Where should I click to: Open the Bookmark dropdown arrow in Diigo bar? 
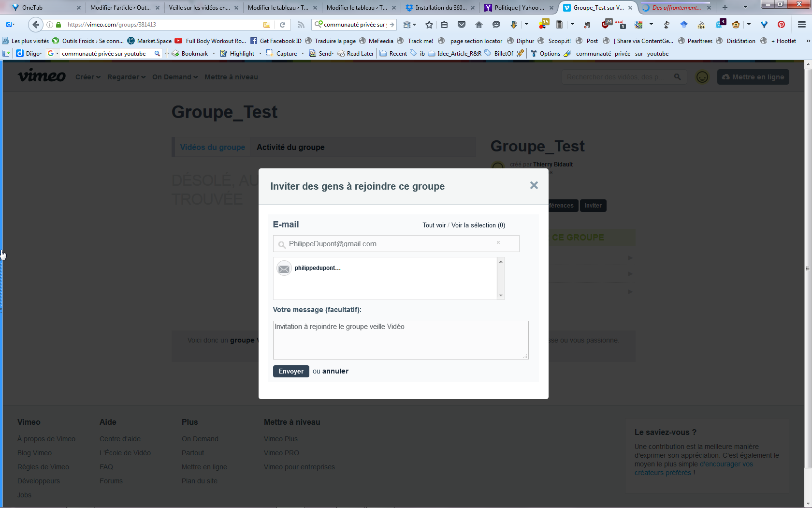pos(214,54)
